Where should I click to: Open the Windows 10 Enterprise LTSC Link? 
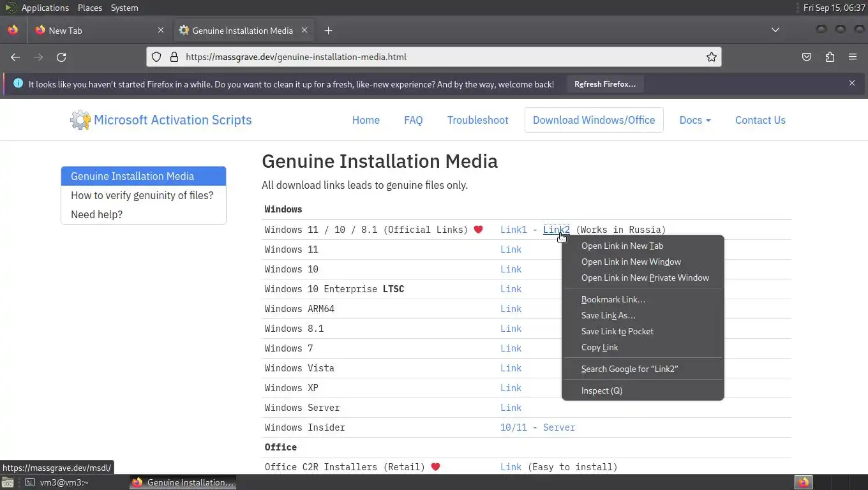pos(511,289)
